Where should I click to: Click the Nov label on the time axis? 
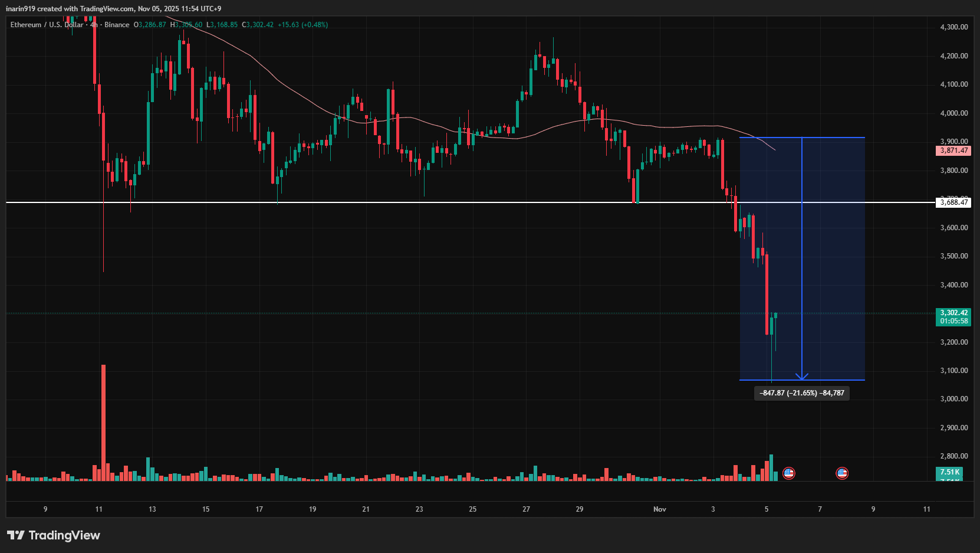point(660,509)
